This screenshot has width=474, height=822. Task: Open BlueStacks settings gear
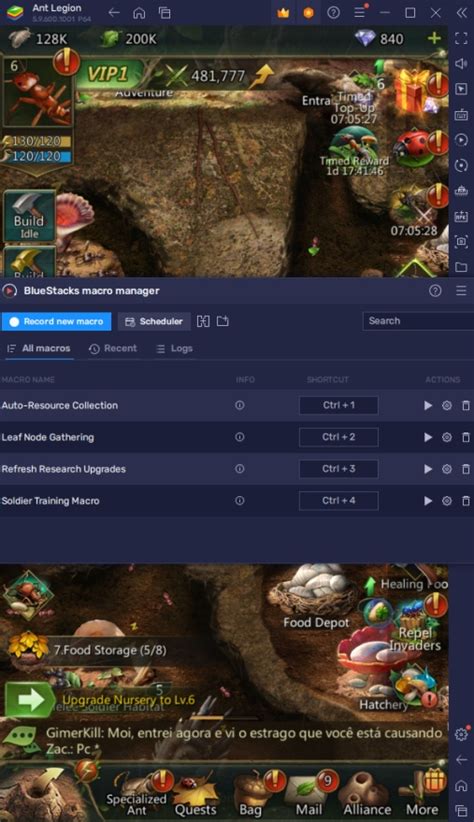[x=461, y=734]
